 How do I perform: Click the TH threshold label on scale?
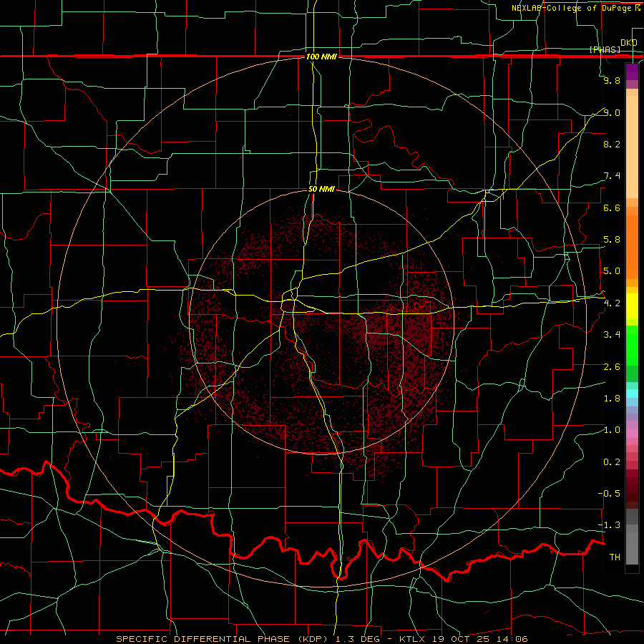(x=615, y=557)
